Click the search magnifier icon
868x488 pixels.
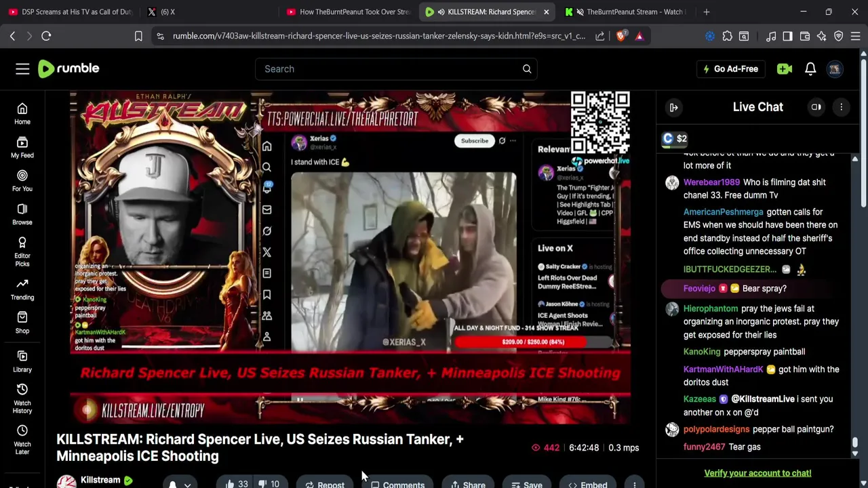[x=527, y=68]
